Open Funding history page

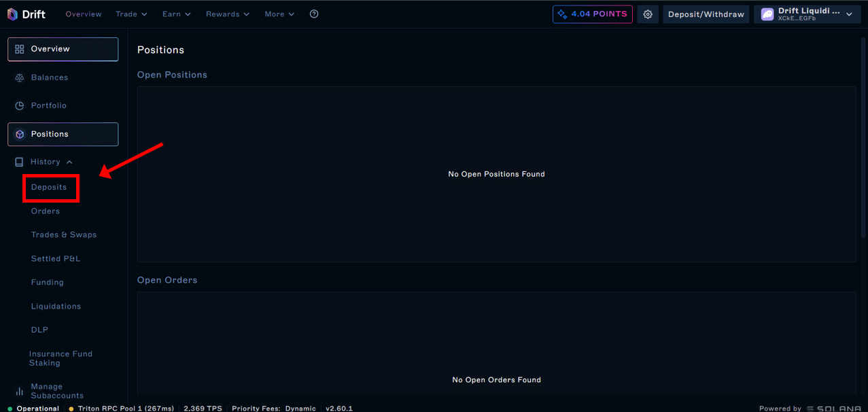48,282
